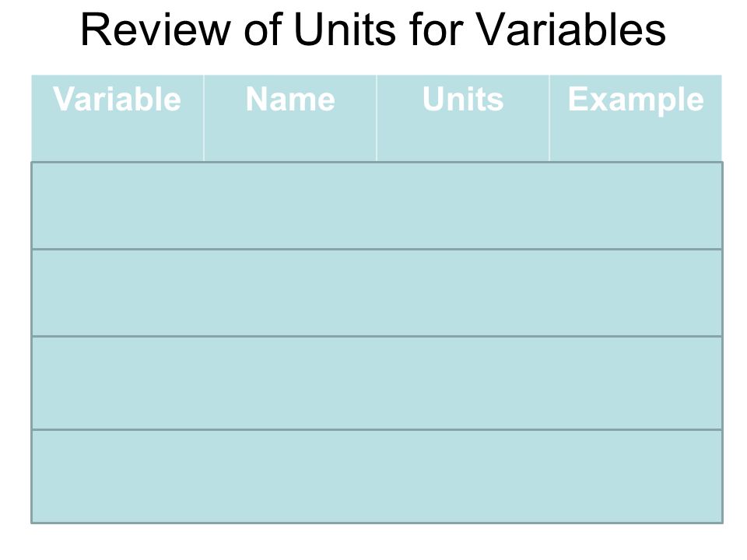
Task: Click the border line between second and third rows
Action: point(377,336)
